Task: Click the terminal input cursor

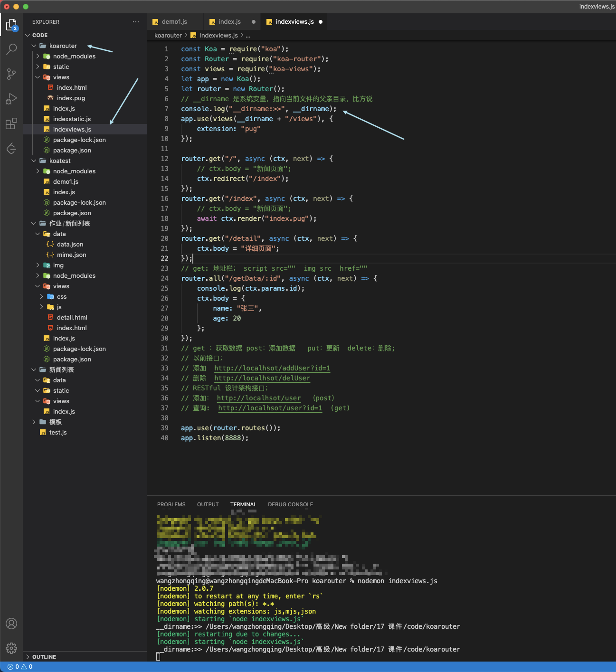Action: [x=159, y=657]
